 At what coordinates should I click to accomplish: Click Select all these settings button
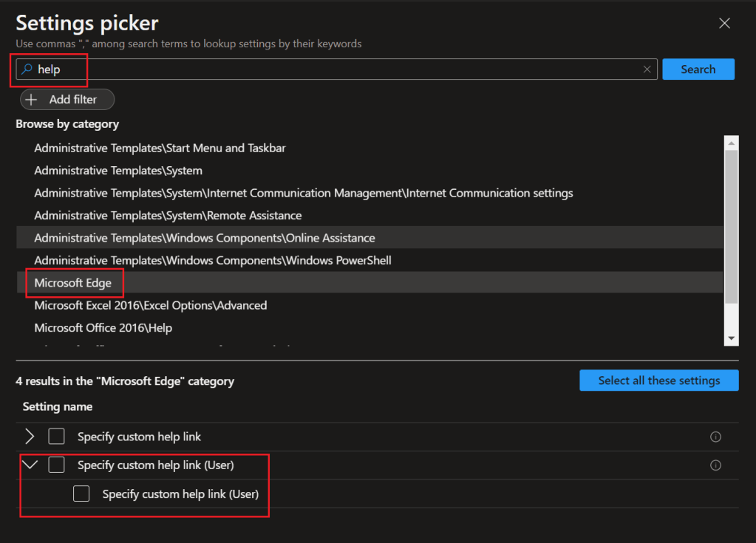tap(658, 380)
